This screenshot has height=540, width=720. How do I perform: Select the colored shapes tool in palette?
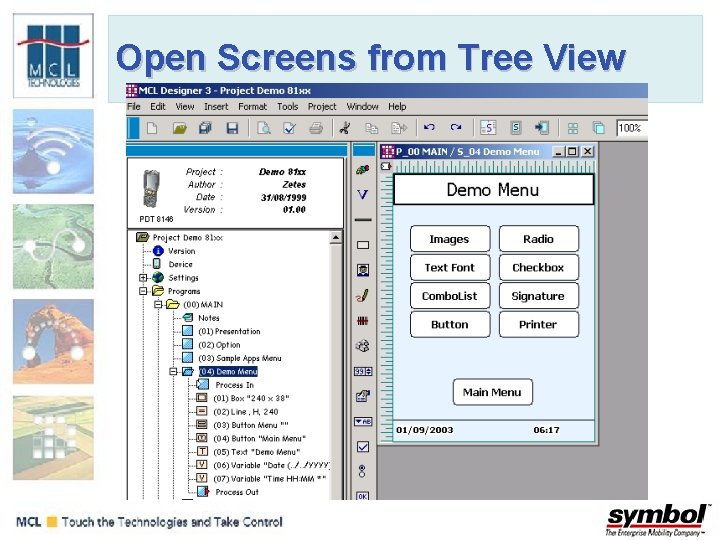pos(363,170)
